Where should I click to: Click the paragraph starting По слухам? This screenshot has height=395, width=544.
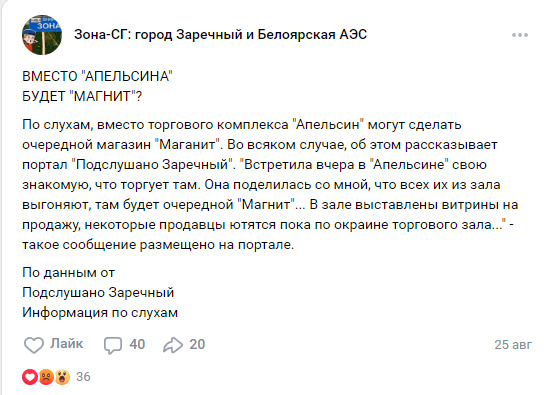tap(270, 185)
